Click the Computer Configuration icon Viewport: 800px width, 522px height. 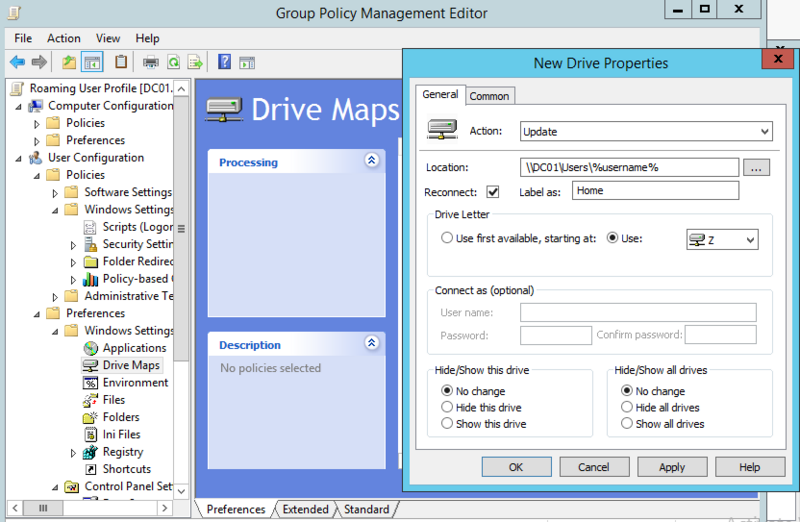pos(35,106)
